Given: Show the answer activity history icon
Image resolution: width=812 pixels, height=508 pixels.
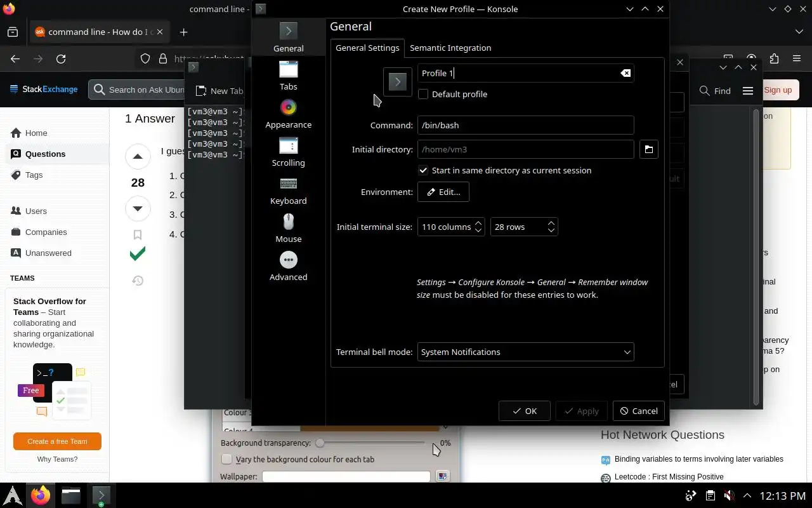Looking at the screenshot, I should coord(138,280).
